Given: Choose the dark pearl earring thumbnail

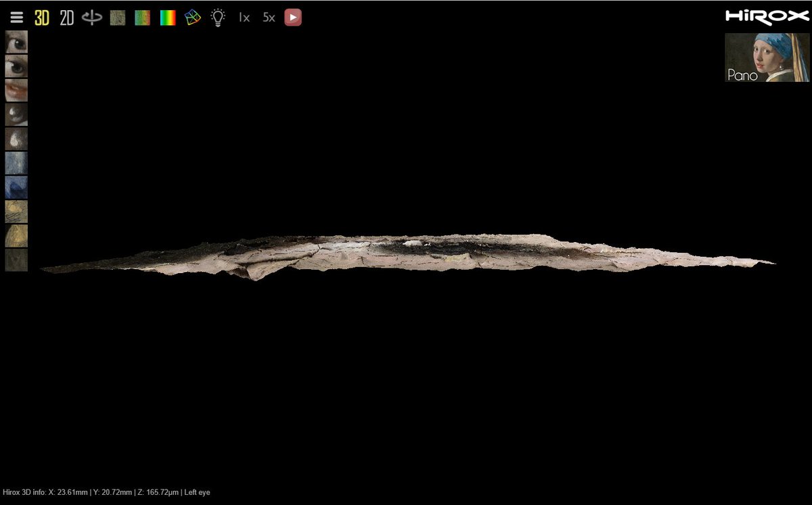Looking at the screenshot, I should click(x=16, y=114).
